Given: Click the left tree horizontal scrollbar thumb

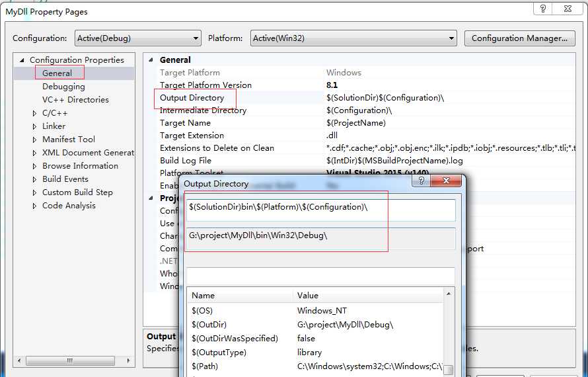Looking at the screenshot, I should (70, 361).
